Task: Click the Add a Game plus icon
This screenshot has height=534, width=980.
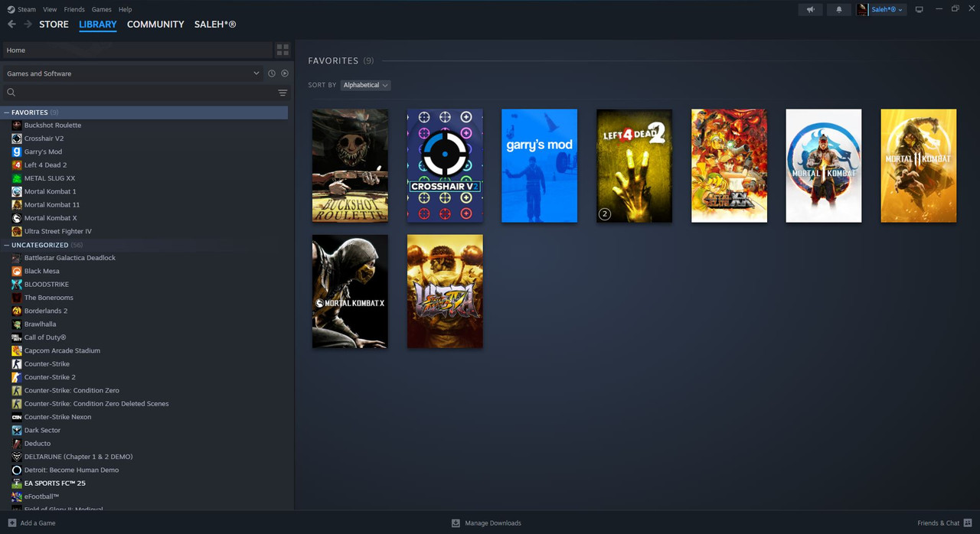Action: point(11,523)
